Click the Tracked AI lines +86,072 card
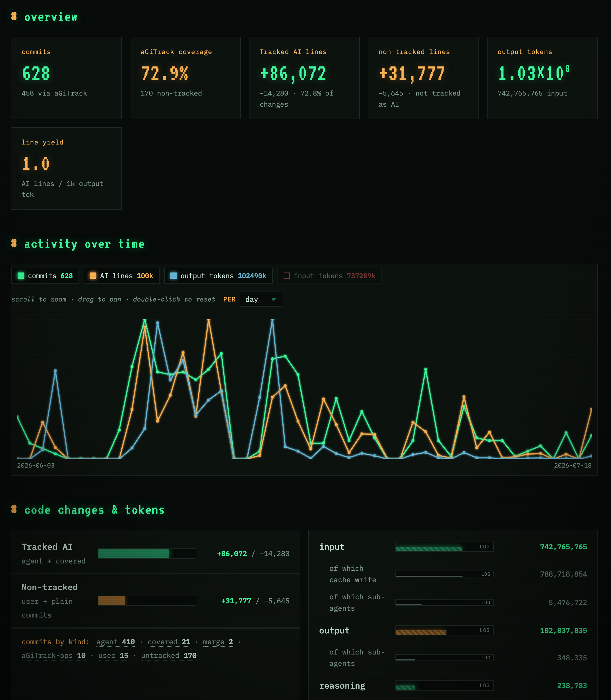The image size is (611, 700). click(x=304, y=78)
